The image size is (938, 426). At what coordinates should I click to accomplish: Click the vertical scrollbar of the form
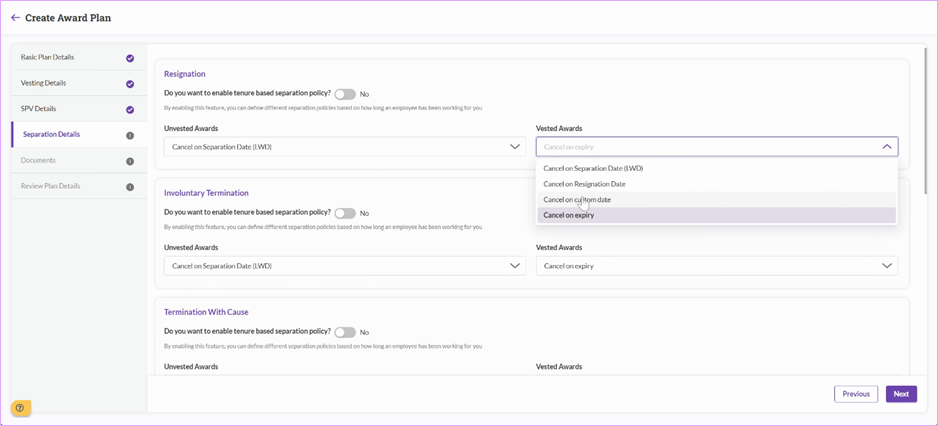pos(927,120)
